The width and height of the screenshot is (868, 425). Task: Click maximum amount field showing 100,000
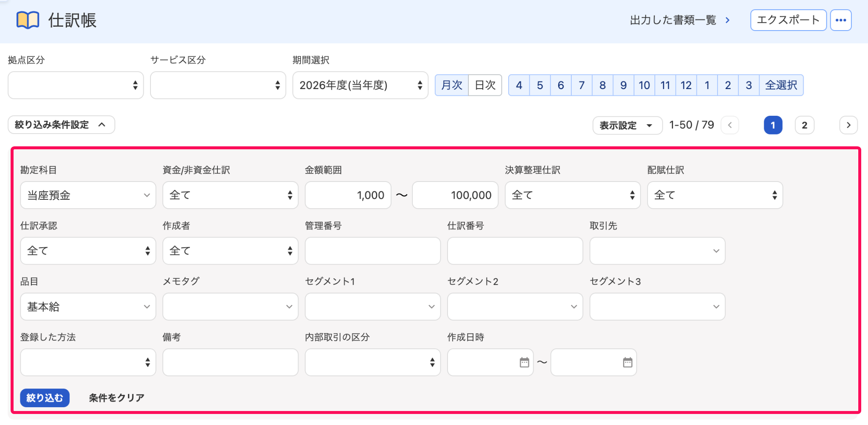pyautogui.click(x=455, y=195)
